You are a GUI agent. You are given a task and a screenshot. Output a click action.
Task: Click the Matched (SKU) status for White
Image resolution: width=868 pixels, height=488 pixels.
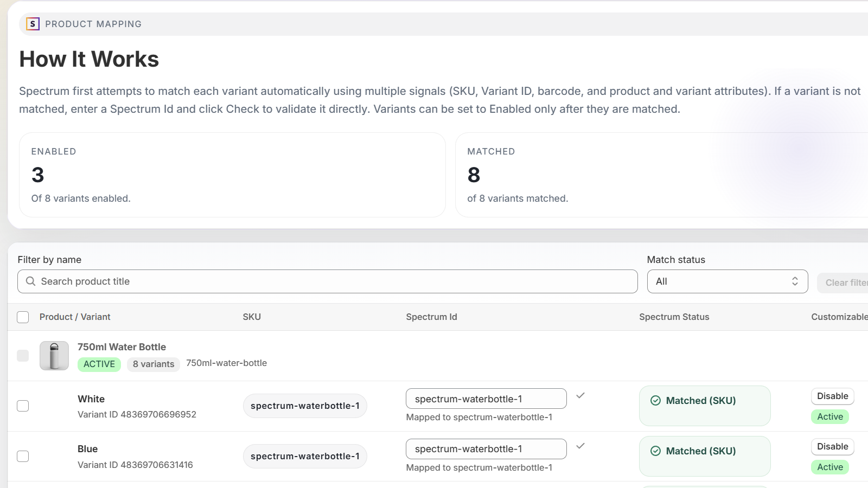(x=705, y=406)
